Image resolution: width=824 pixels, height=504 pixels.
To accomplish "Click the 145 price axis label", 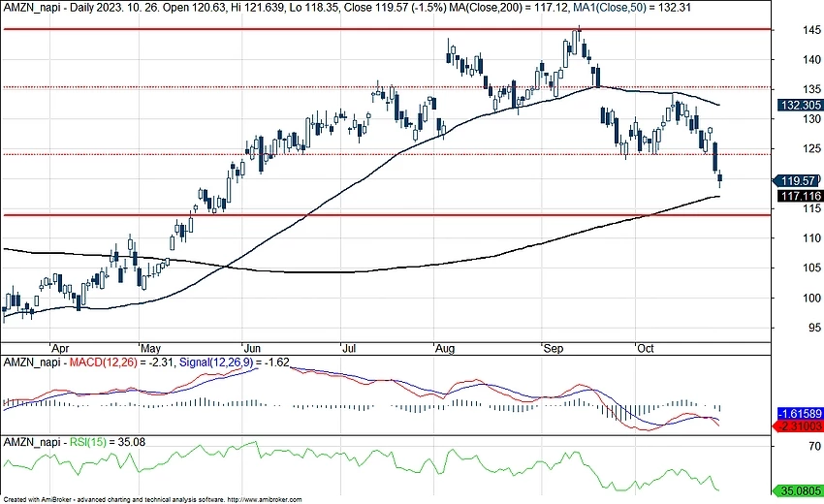I will 811,30.
